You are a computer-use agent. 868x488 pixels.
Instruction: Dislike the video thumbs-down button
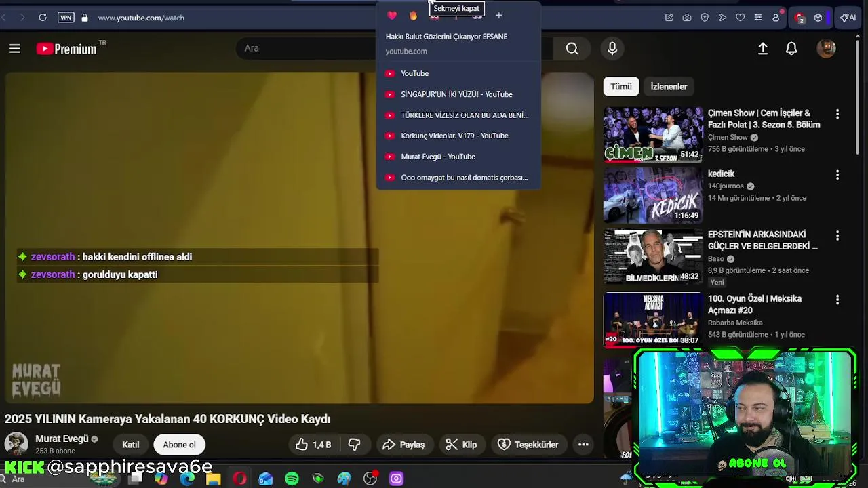click(x=355, y=445)
